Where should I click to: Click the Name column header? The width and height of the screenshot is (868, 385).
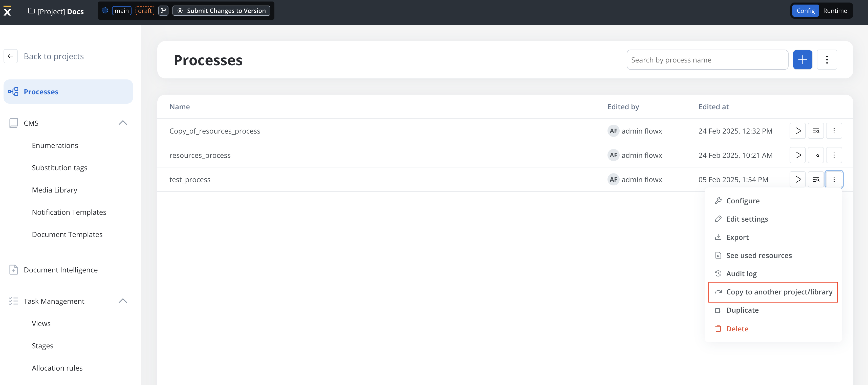[180, 106]
